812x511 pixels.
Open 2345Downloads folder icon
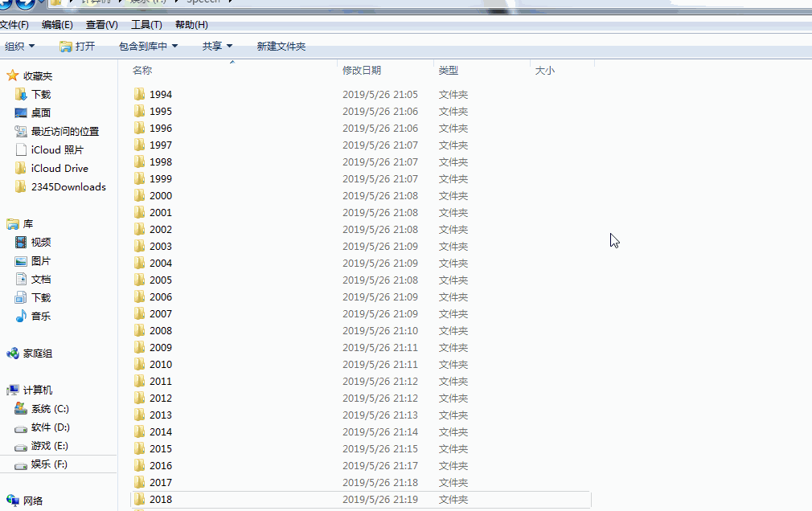[x=21, y=186]
